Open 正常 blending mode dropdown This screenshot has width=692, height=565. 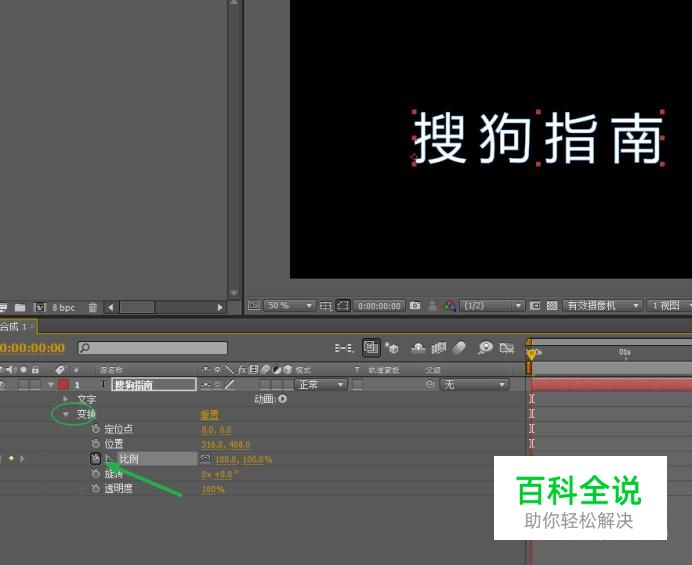[x=320, y=385]
